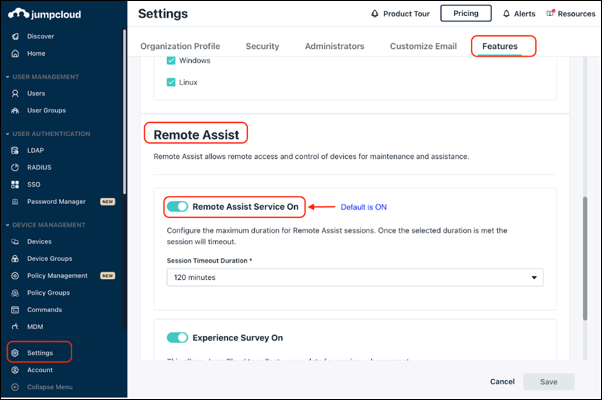Disable the Experience Survey toggle
The image size is (602, 400).
pos(177,337)
